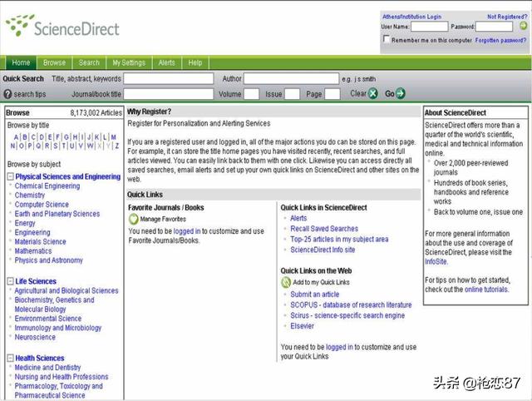Open the Neuroscience subject link
Image resolution: width=532 pixels, height=401 pixels.
pyautogui.click(x=35, y=337)
